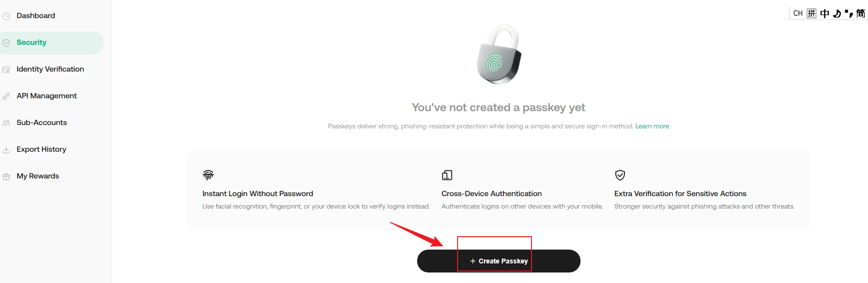Viewport: 868px width, 283px height.
Task: Click the Sub-Accounts people icon
Action: [6, 123]
